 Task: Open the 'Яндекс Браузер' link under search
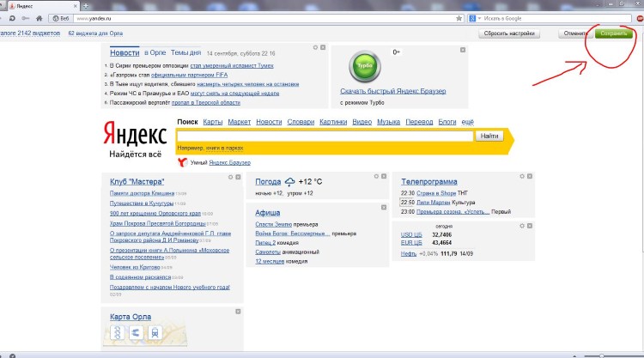(x=229, y=162)
